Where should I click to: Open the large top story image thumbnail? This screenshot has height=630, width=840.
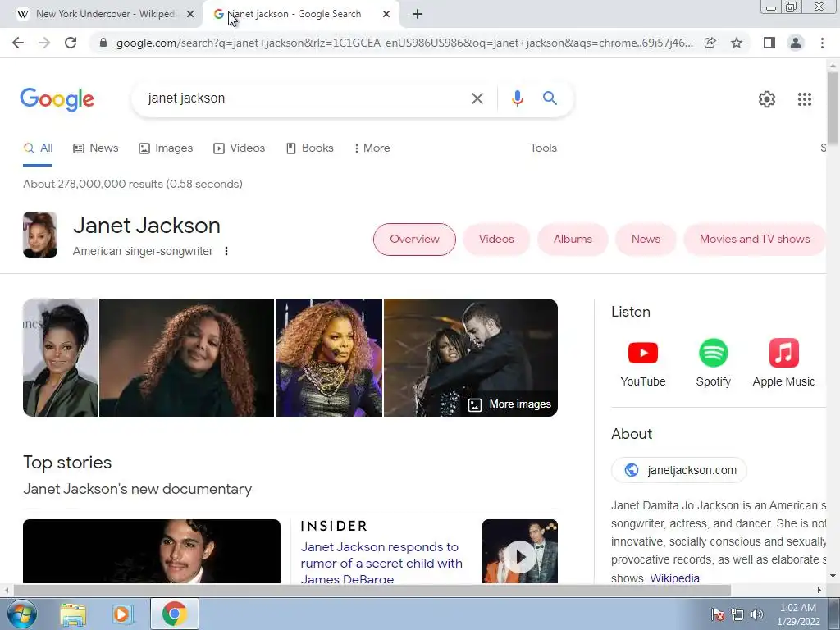[x=152, y=551]
